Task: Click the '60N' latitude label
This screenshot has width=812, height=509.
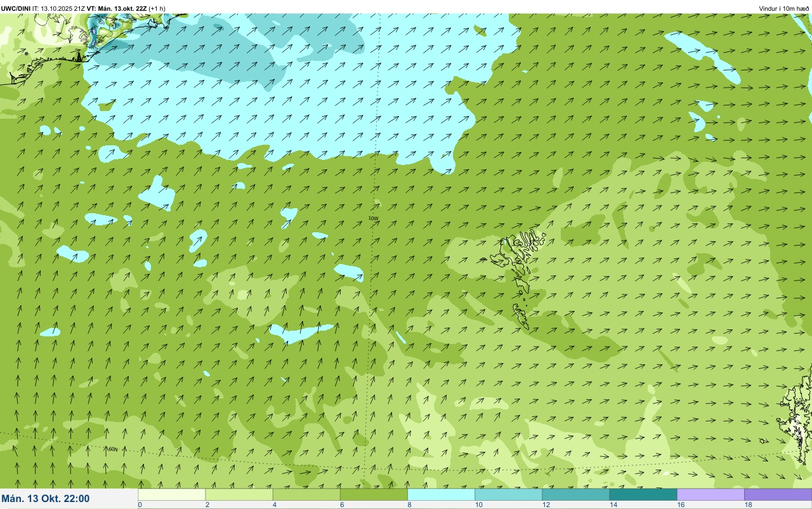Action: 113,449
